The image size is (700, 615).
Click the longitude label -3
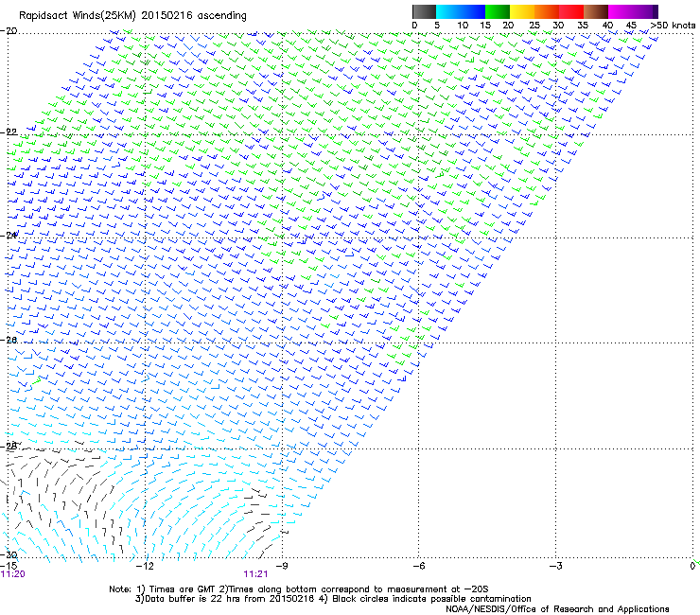pos(555,567)
